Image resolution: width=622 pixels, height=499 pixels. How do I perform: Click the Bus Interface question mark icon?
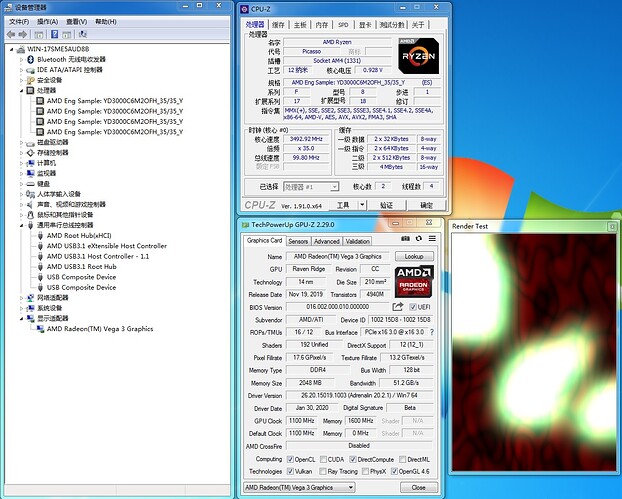click(432, 332)
